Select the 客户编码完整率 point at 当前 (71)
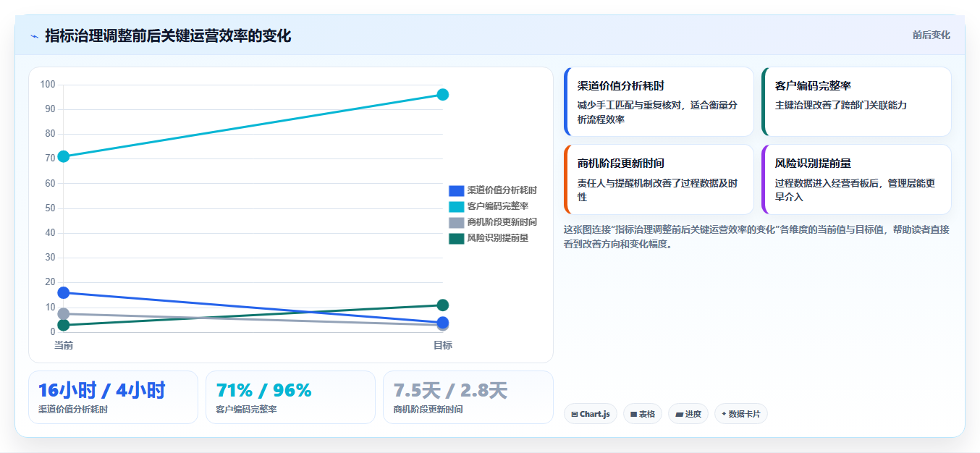The width and height of the screenshot is (980, 453). click(64, 156)
